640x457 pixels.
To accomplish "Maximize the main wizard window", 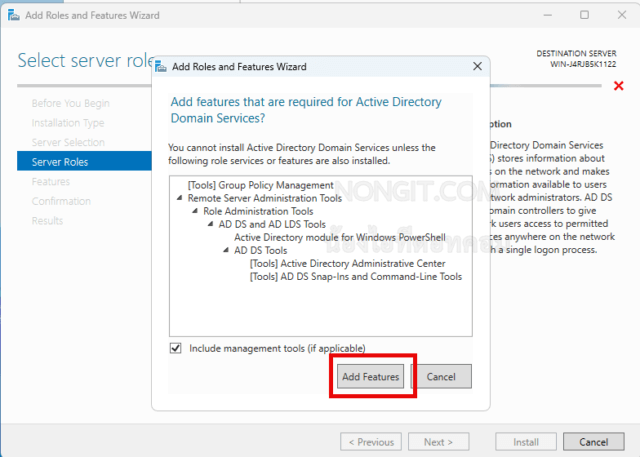I will click(x=584, y=15).
